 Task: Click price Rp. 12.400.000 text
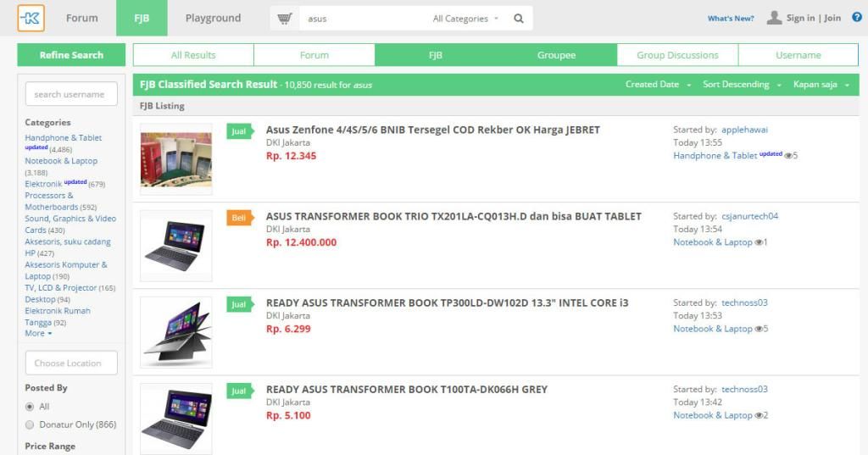301,241
